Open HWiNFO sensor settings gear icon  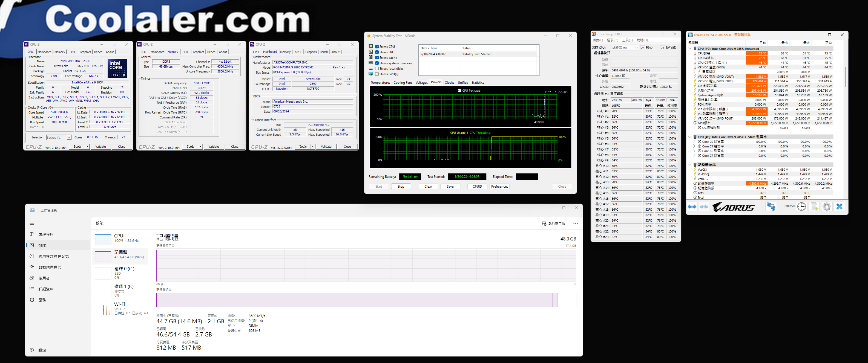coord(827,207)
